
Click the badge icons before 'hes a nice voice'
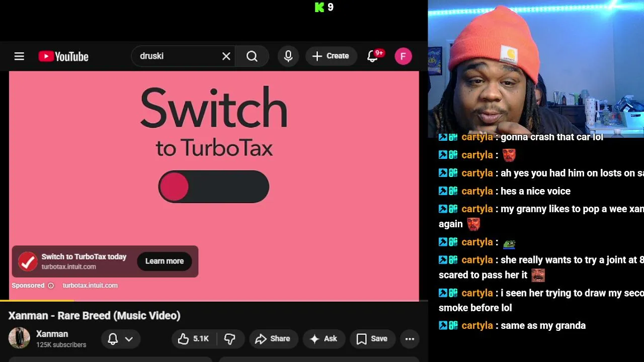point(448,191)
